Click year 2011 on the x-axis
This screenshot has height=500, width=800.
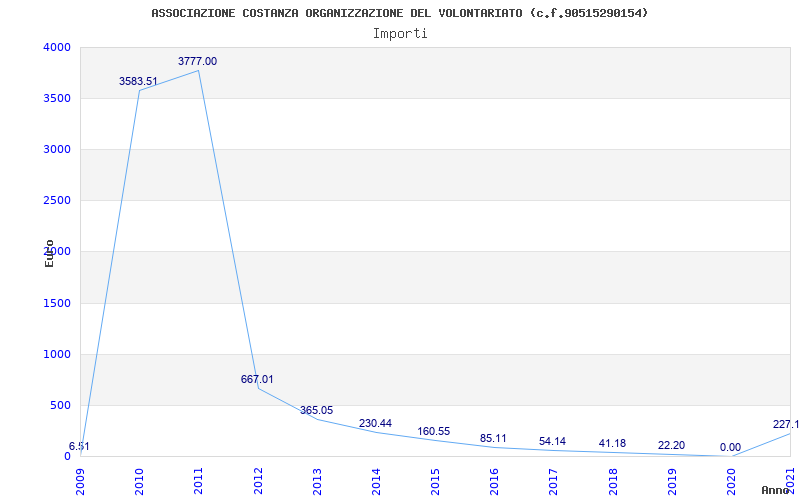click(198, 479)
